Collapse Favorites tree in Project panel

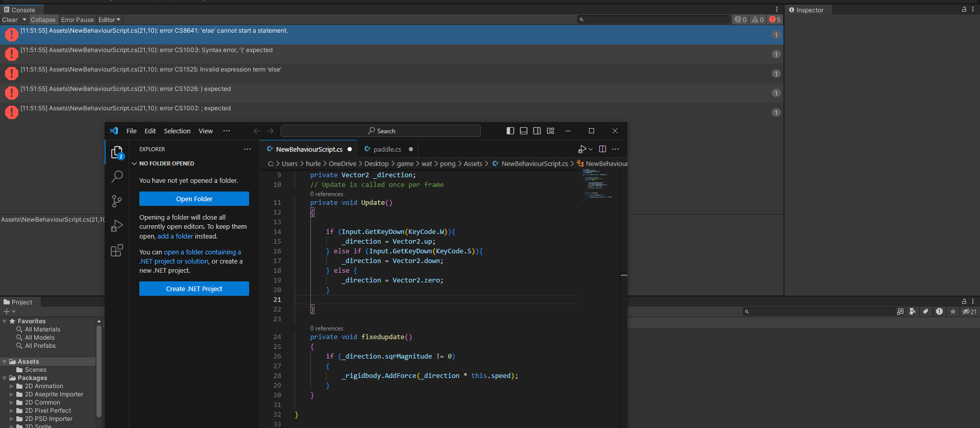coord(5,321)
